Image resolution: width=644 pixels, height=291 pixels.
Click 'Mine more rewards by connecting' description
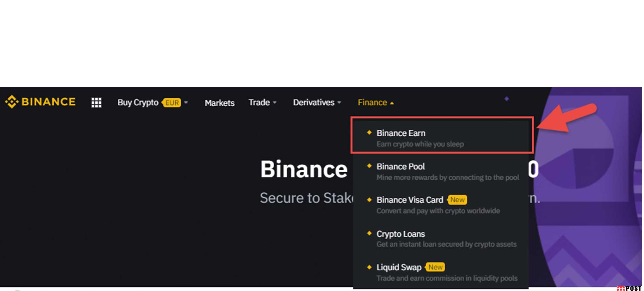coord(448,178)
